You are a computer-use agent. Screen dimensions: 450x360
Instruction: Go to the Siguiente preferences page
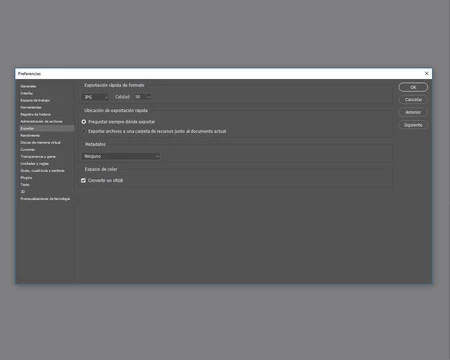coord(413,125)
